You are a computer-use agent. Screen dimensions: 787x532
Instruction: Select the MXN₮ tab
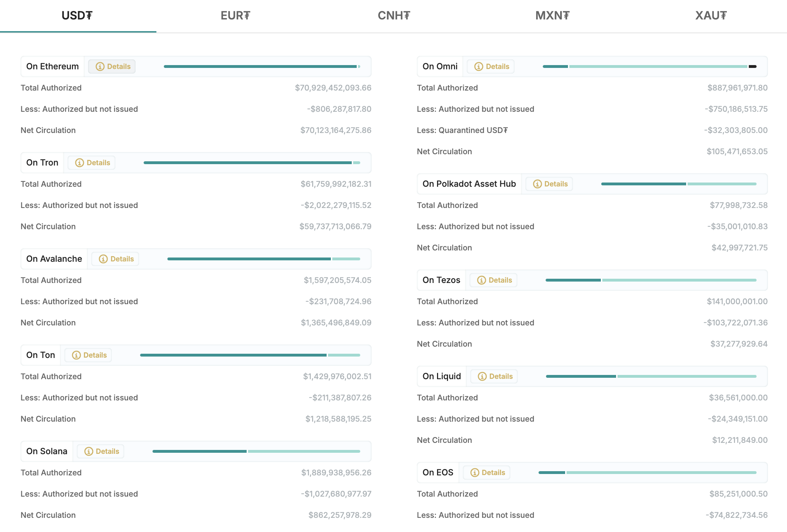pyautogui.click(x=552, y=16)
